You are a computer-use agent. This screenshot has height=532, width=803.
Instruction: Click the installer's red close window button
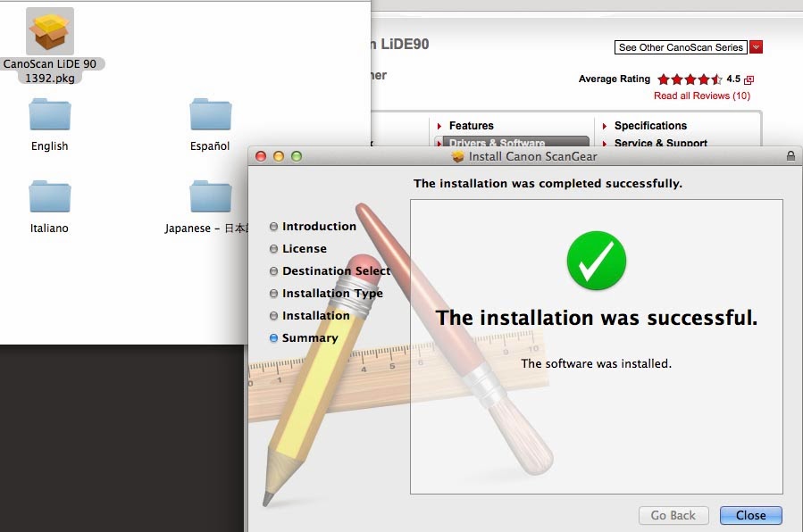[261, 156]
